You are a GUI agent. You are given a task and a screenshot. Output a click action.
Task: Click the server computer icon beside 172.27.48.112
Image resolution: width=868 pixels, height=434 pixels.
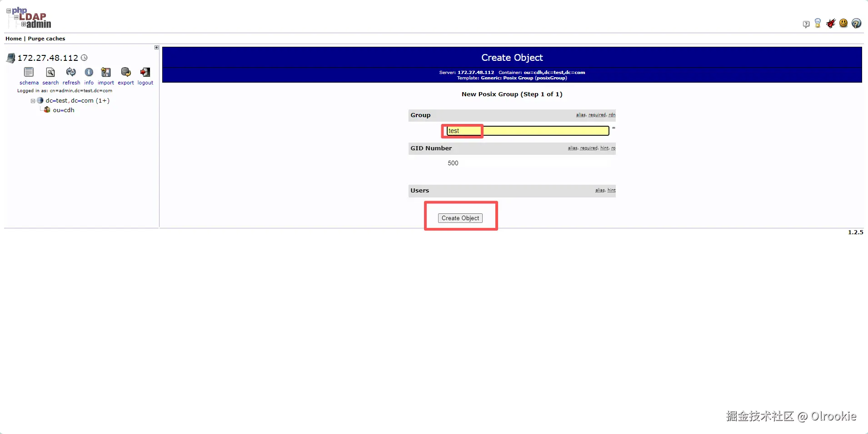click(x=11, y=58)
